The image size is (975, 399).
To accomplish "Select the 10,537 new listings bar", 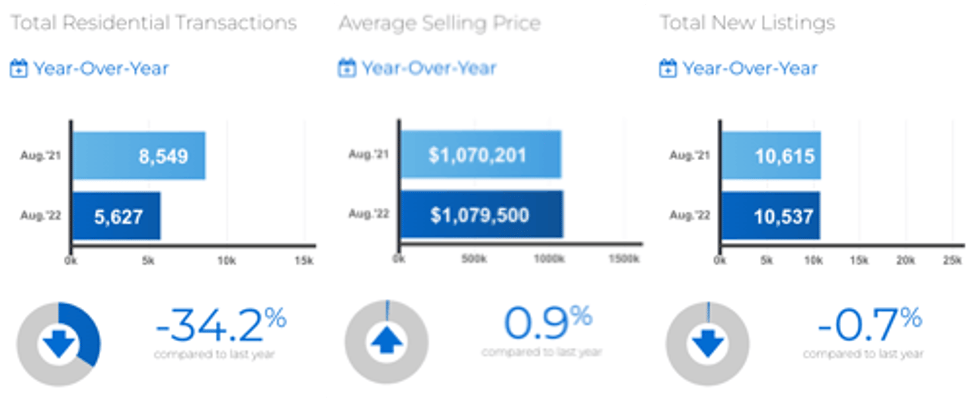I will pyautogui.click(x=770, y=216).
